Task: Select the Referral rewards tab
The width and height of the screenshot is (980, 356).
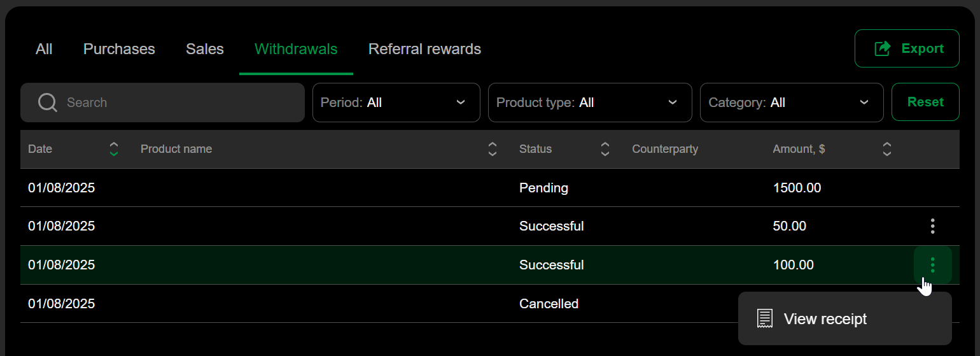Action: pyautogui.click(x=424, y=49)
